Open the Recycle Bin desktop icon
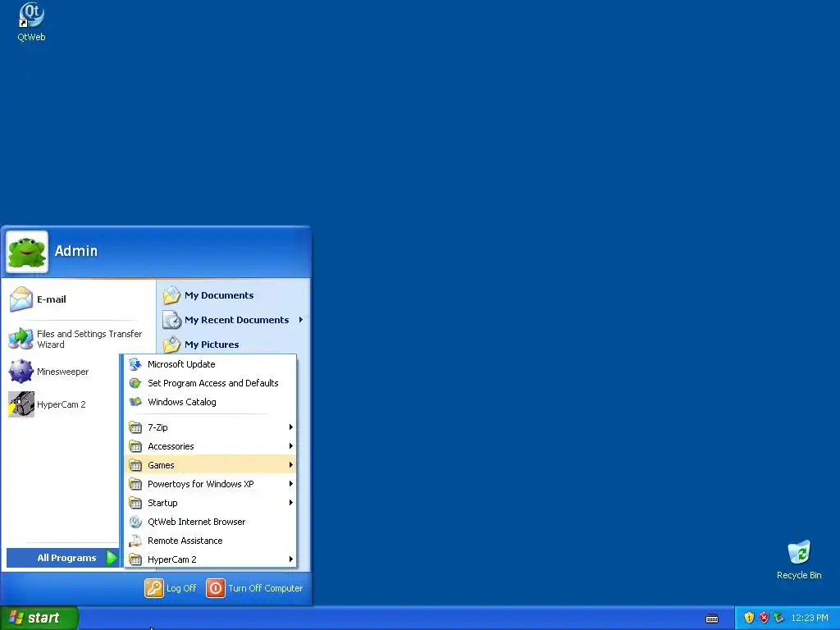The image size is (840, 630). [x=799, y=552]
